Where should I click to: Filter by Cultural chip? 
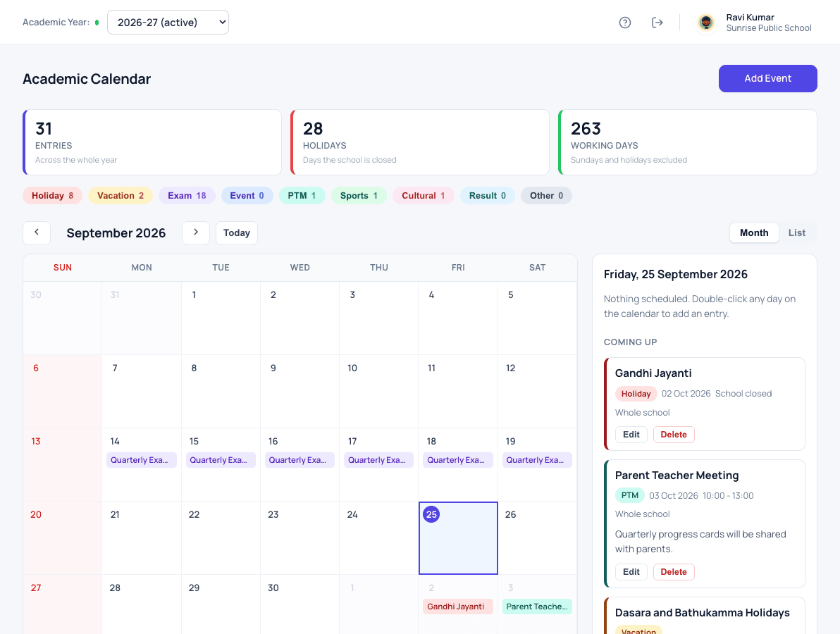pyautogui.click(x=424, y=195)
